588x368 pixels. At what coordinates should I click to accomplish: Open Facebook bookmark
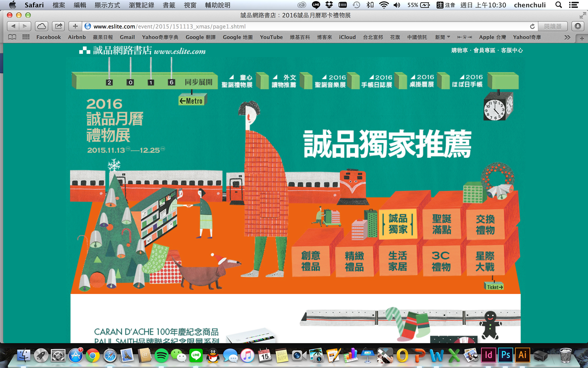click(x=48, y=37)
